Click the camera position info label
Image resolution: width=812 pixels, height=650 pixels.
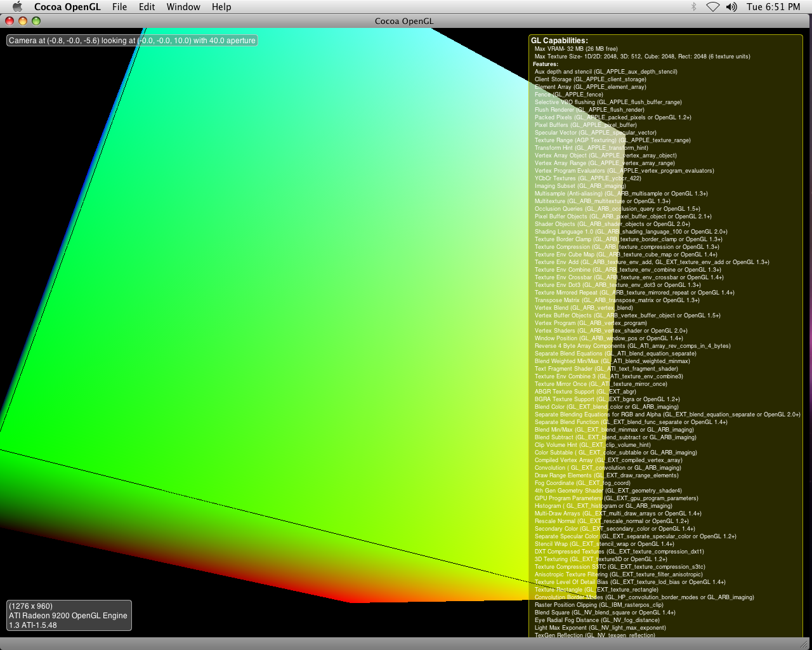point(132,41)
